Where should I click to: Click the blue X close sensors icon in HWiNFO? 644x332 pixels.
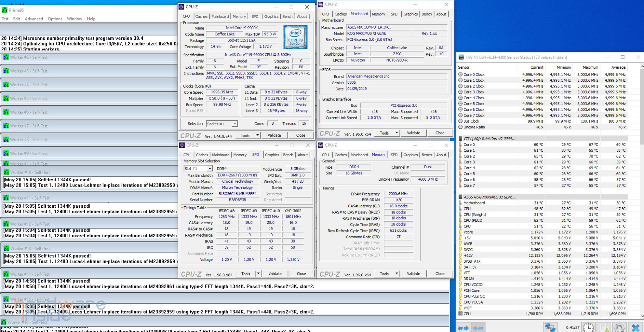click(636, 327)
